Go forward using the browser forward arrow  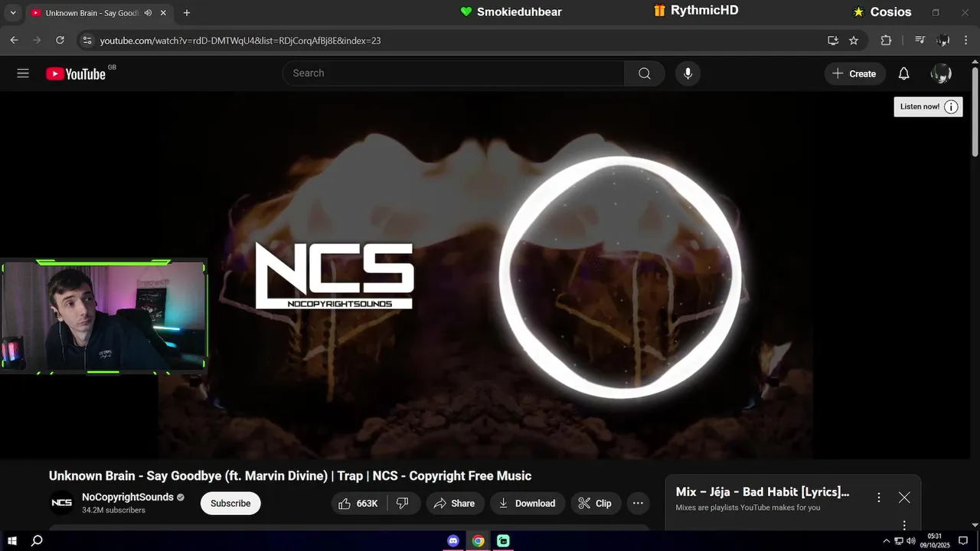(37, 40)
